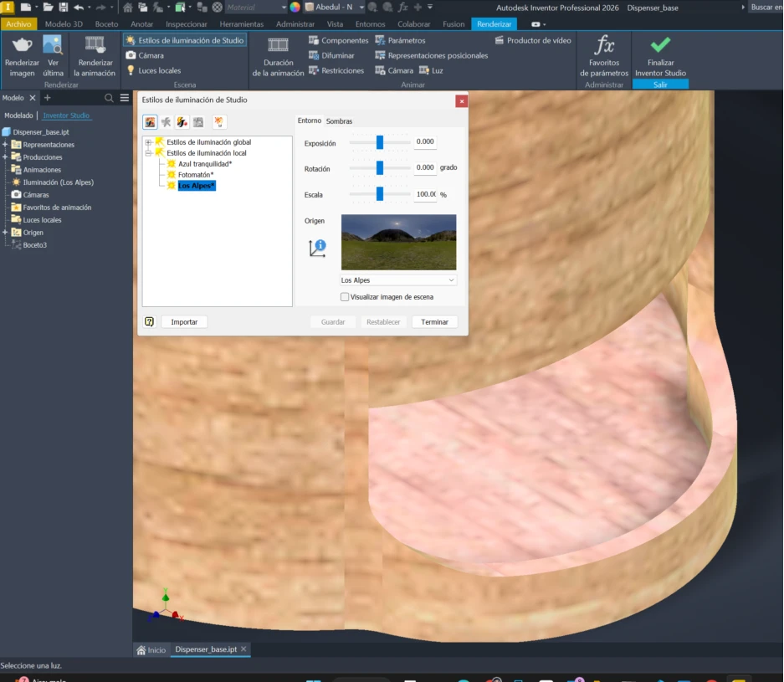Click the help question mark icon in dialog
This screenshot has height=682, width=784.
(x=149, y=321)
